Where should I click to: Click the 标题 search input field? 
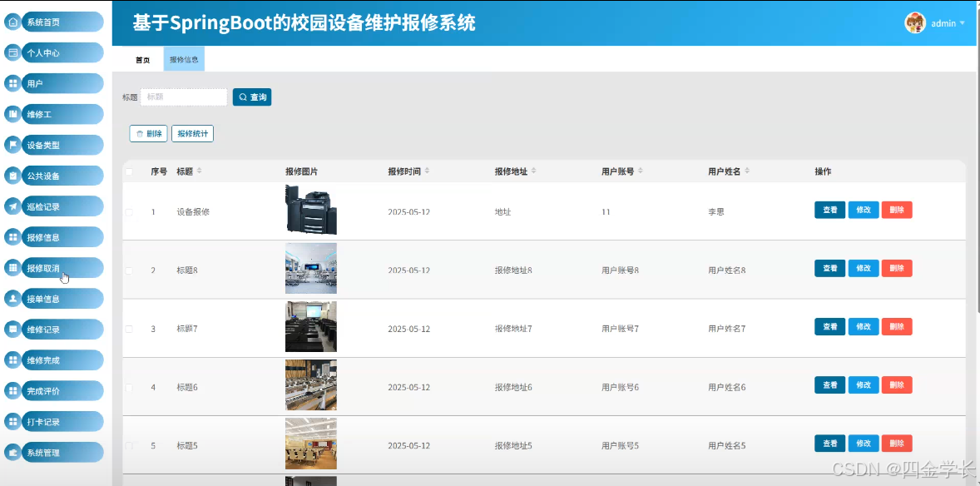tap(184, 97)
